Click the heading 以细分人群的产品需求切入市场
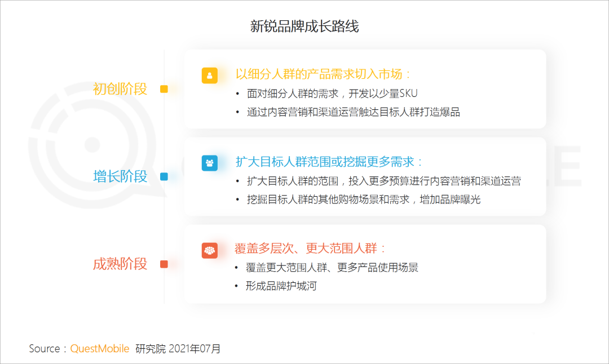Image resolution: width=609 pixels, height=364 pixels. (x=323, y=74)
